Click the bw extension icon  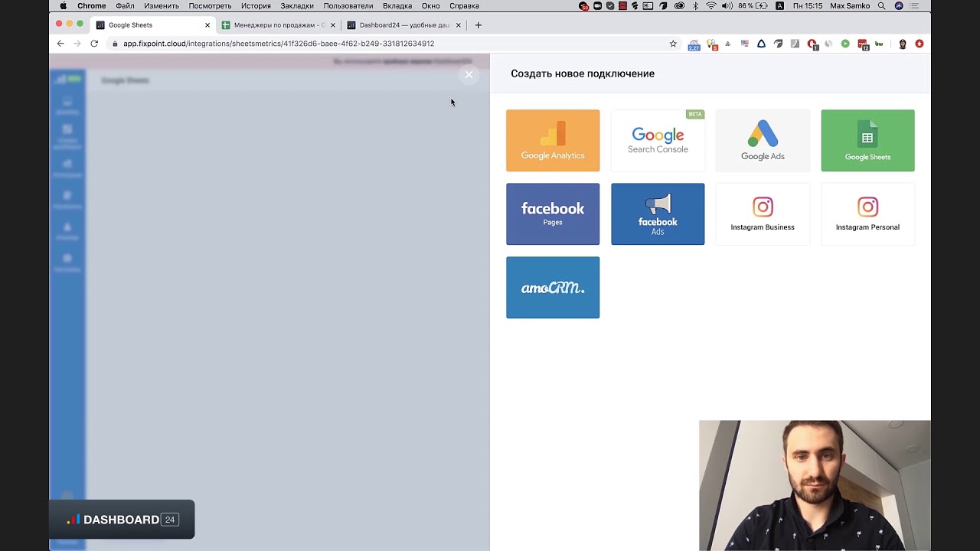click(879, 44)
